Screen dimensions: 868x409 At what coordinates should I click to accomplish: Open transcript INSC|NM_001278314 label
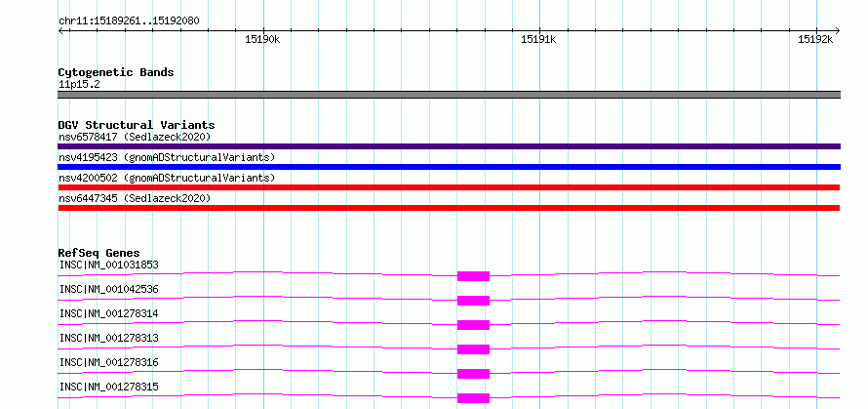[108, 313]
